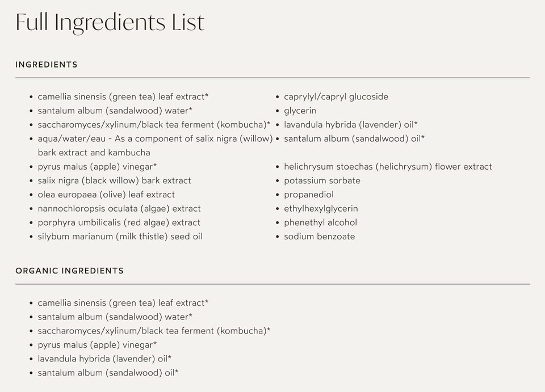Click the ORGANIC INGREDIENTS section header

click(69, 271)
